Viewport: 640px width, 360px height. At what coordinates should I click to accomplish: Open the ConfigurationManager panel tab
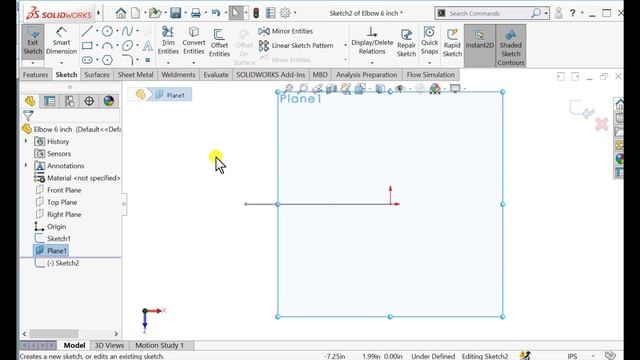tap(69, 101)
